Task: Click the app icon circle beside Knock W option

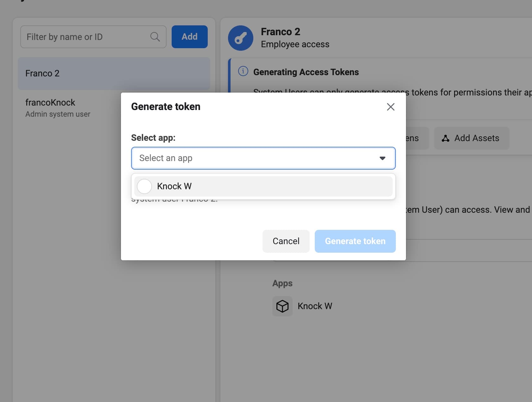Action: (x=144, y=186)
